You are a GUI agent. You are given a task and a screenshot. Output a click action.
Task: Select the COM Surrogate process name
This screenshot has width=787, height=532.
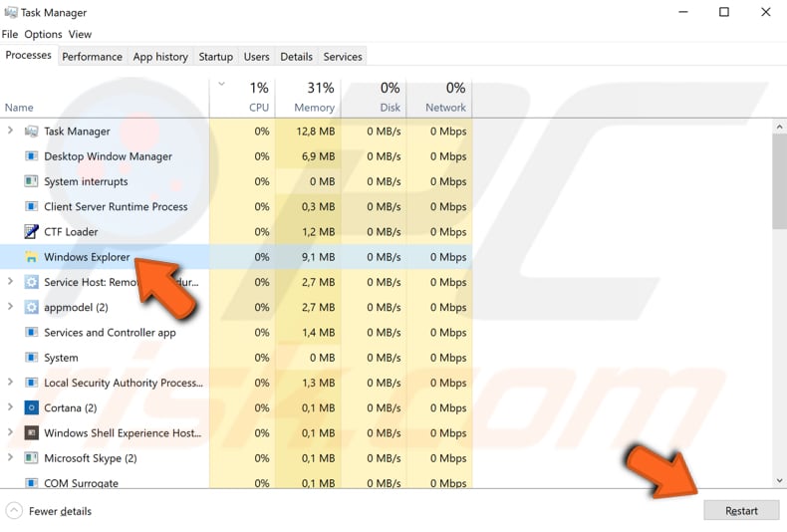pos(82,483)
